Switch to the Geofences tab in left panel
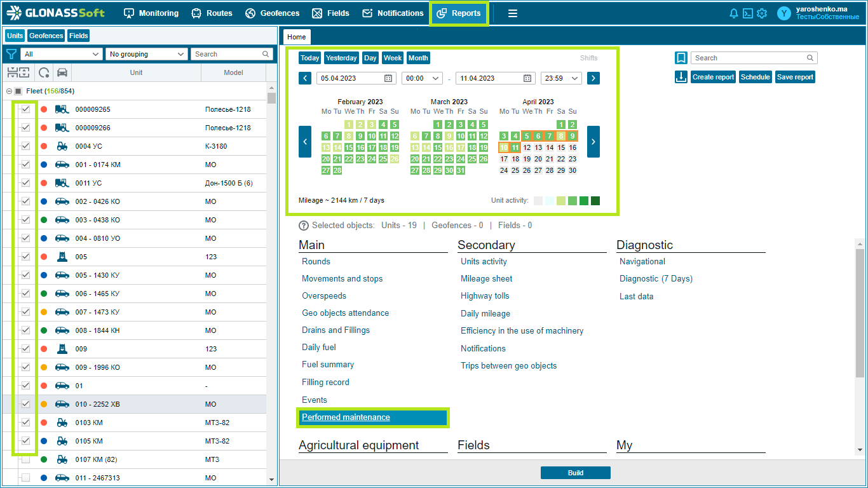 pos(46,36)
